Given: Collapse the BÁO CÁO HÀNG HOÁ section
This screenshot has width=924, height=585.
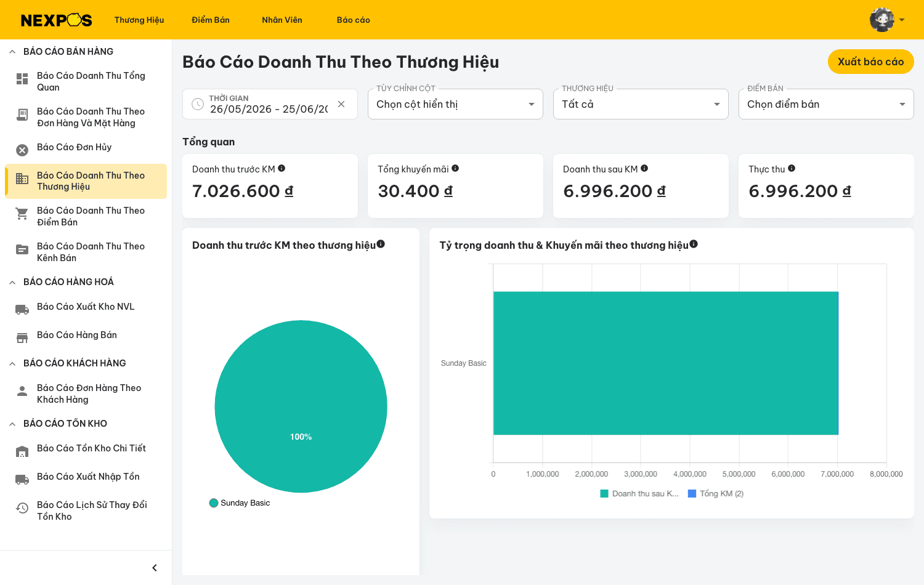Looking at the screenshot, I should [x=12, y=282].
